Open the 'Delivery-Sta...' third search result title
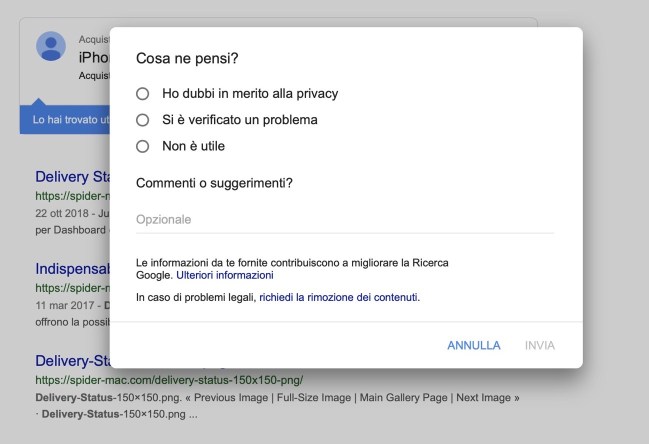The height and width of the screenshot is (444, 649). point(73,361)
